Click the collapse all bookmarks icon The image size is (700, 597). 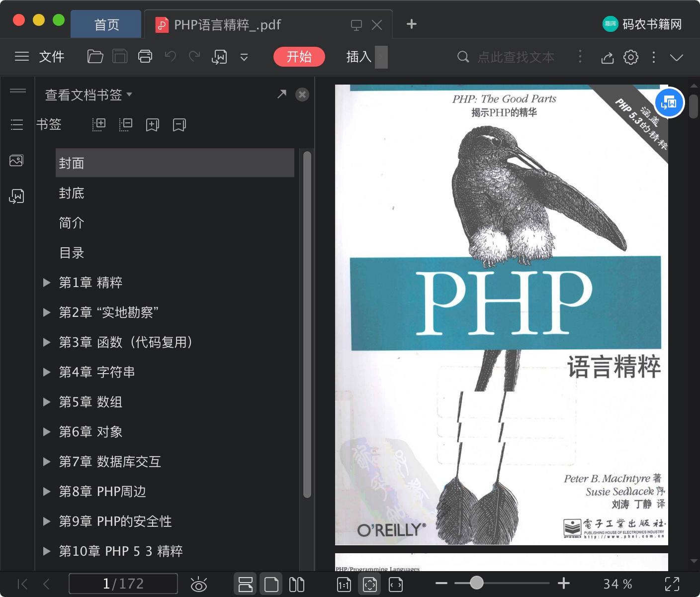pyautogui.click(x=126, y=124)
